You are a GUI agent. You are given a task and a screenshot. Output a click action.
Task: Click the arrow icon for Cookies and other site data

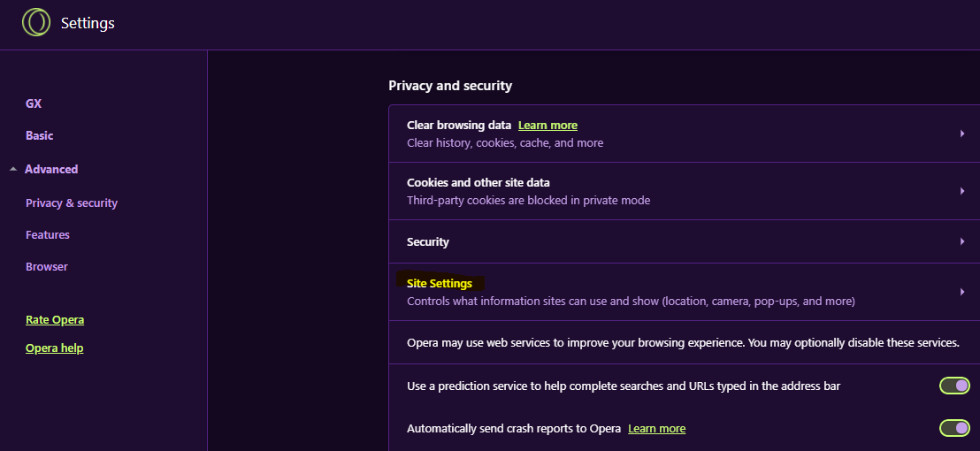click(x=961, y=191)
